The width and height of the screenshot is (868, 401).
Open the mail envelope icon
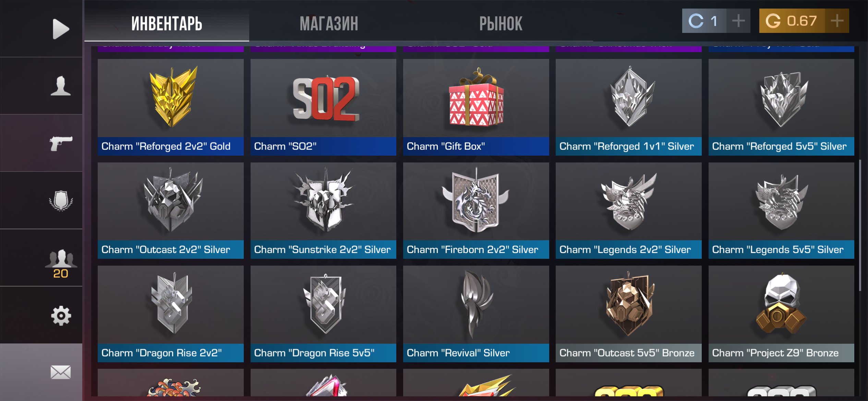pos(61,372)
